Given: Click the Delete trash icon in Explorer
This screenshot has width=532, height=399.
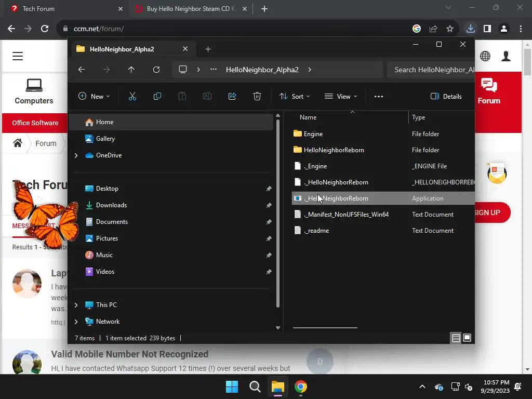Looking at the screenshot, I should point(257,96).
